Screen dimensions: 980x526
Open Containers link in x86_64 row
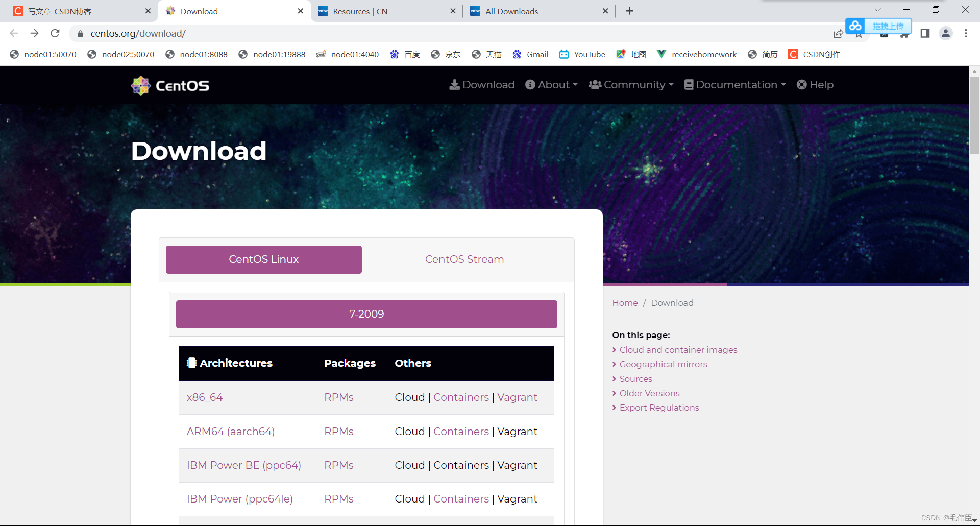pos(461,397)
